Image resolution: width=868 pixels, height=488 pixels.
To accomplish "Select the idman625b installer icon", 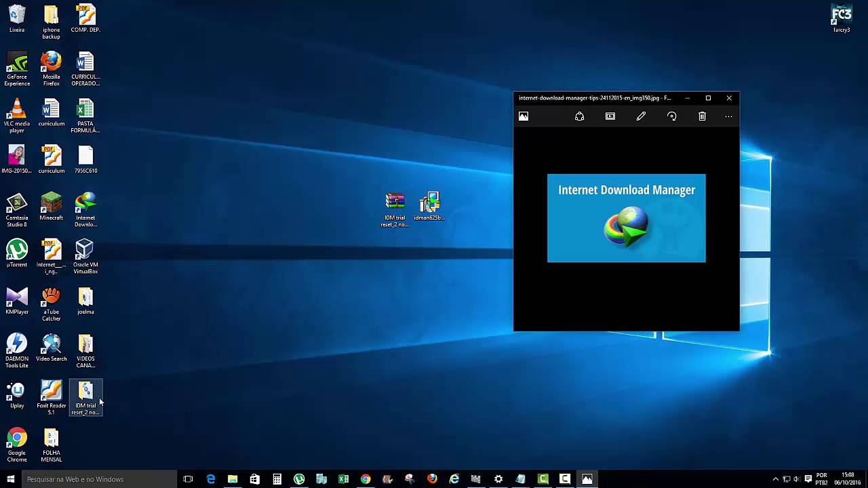I will point(429,207).
